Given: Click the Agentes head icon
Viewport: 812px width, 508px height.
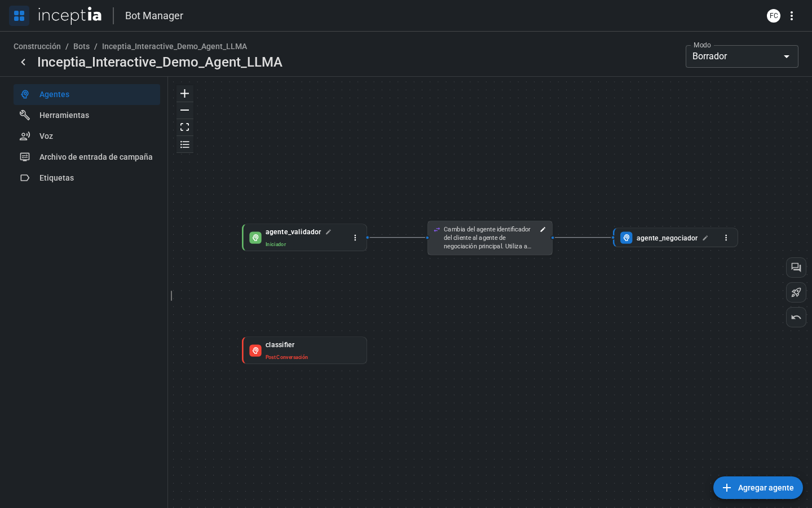Looking at the screenshot, I should tap(25, 94).
